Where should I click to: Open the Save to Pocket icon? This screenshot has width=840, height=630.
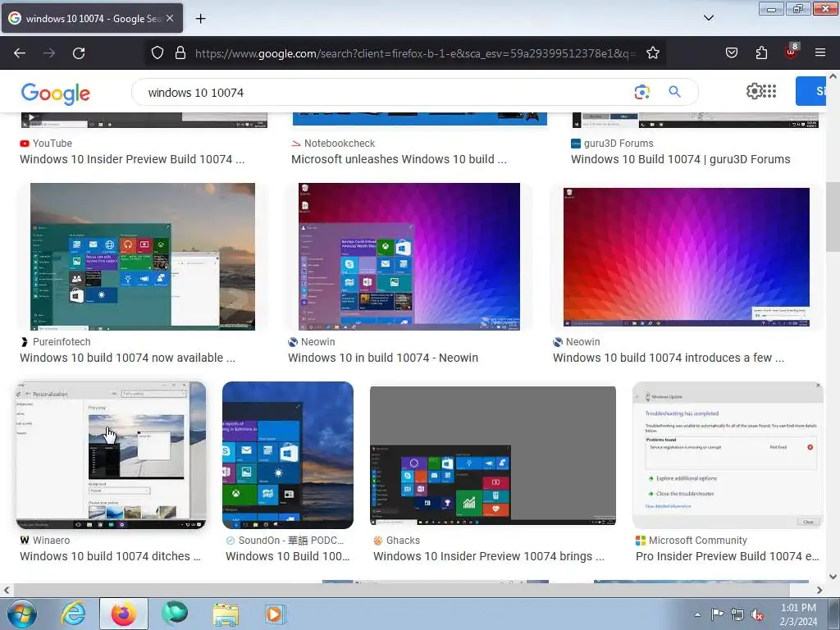(x=731, y=53)
